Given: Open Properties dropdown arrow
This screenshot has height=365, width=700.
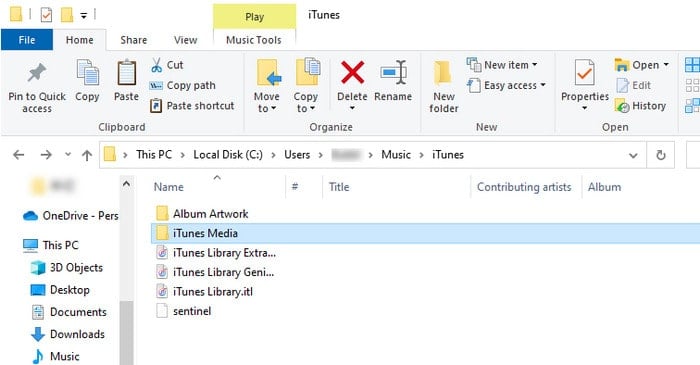Looking at the screenshot, I should (x=585, y=108).
